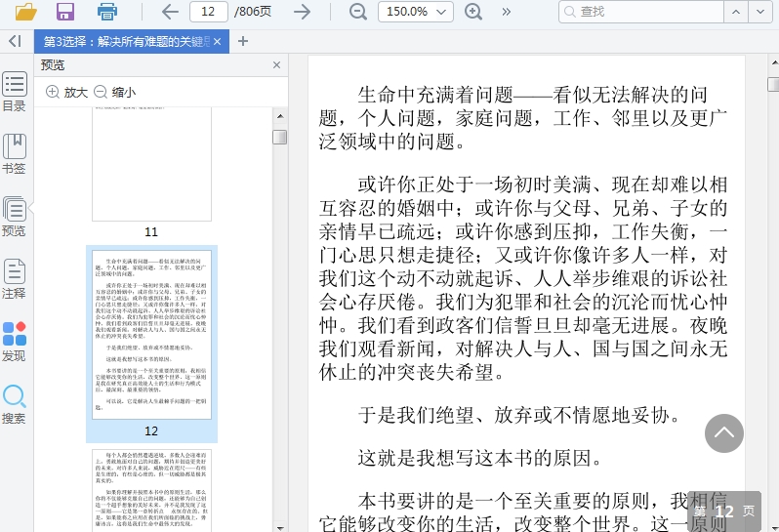Screen dimensions: 779x532
Task: Click the open file folder icon
Action: 25,12
